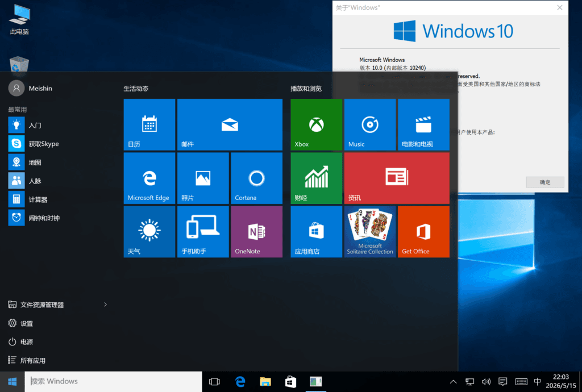Click the Meishin user account
The height and width of the screenshot is (392, 582).
point(31,88)
